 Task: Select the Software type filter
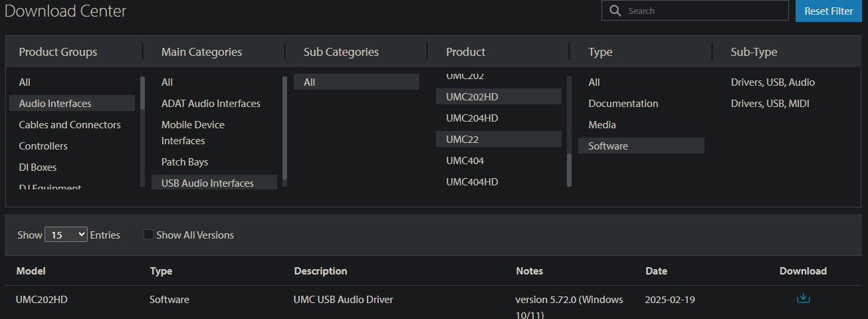pos(608,146)
